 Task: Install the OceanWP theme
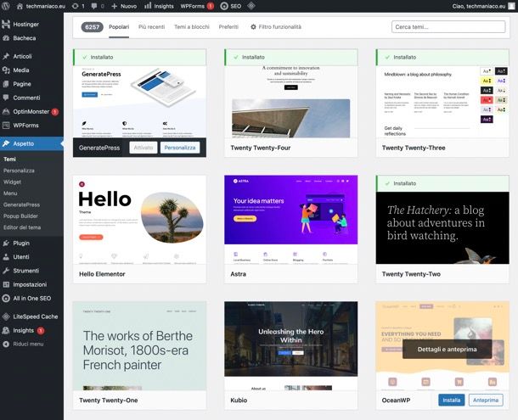[x=451, y=400]
